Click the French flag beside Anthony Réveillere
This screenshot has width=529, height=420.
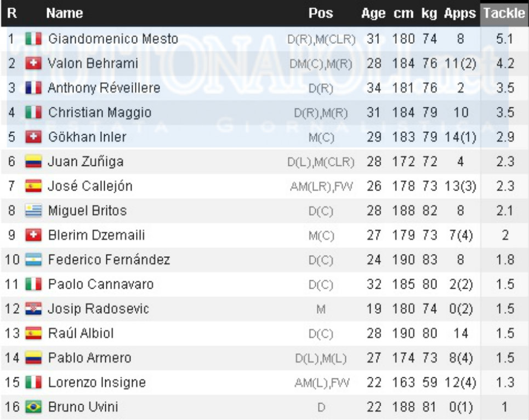pyautogui.click(x=33, y=88)
